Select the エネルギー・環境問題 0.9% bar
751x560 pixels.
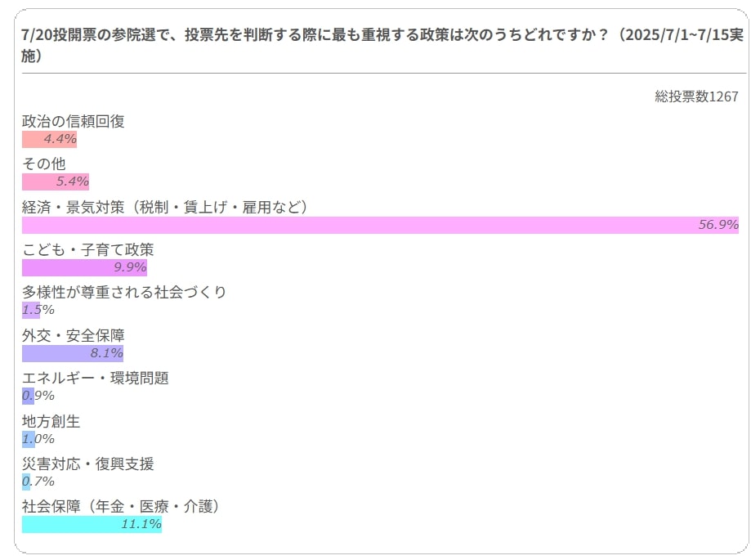tap(29, 396)
